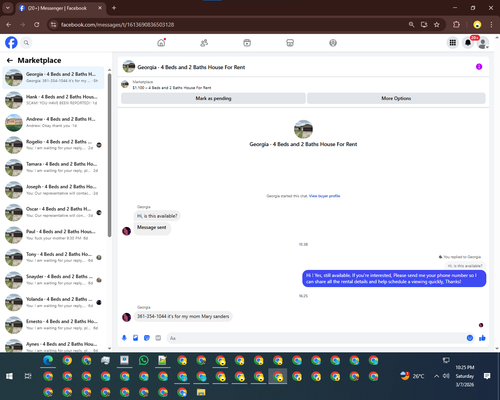500x400 pixels.
Task: Open the emoji picker in message box
Action: [x=470, y=338]
